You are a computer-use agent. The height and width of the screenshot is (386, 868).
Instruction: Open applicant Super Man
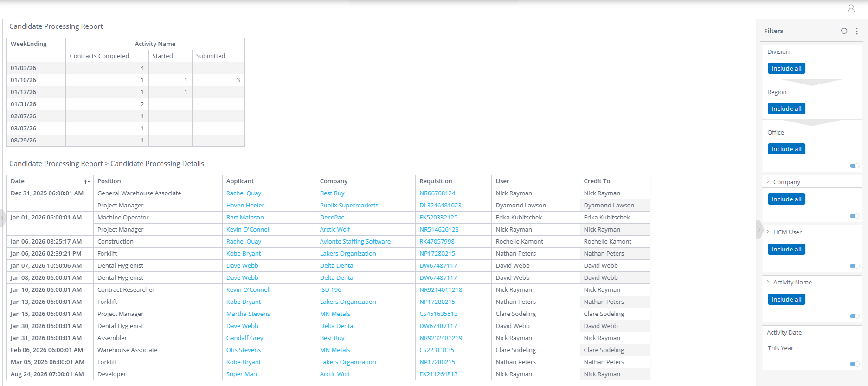click(x=241, y=374)
